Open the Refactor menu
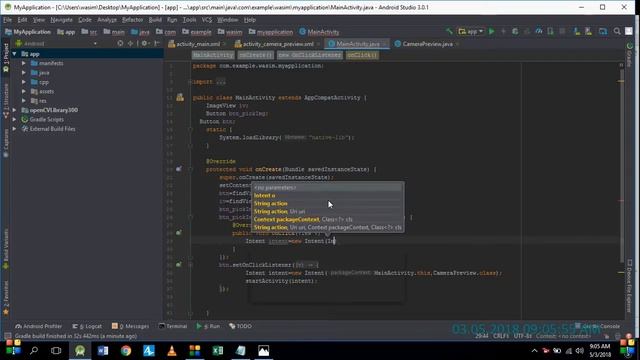The width and height of the screenshot is (640, 360). click(x=132, y=20)
